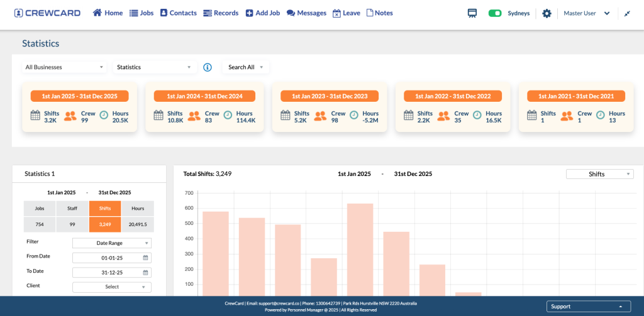
Task: Click the tallest chart bar above 600
Action: [360, 249]
